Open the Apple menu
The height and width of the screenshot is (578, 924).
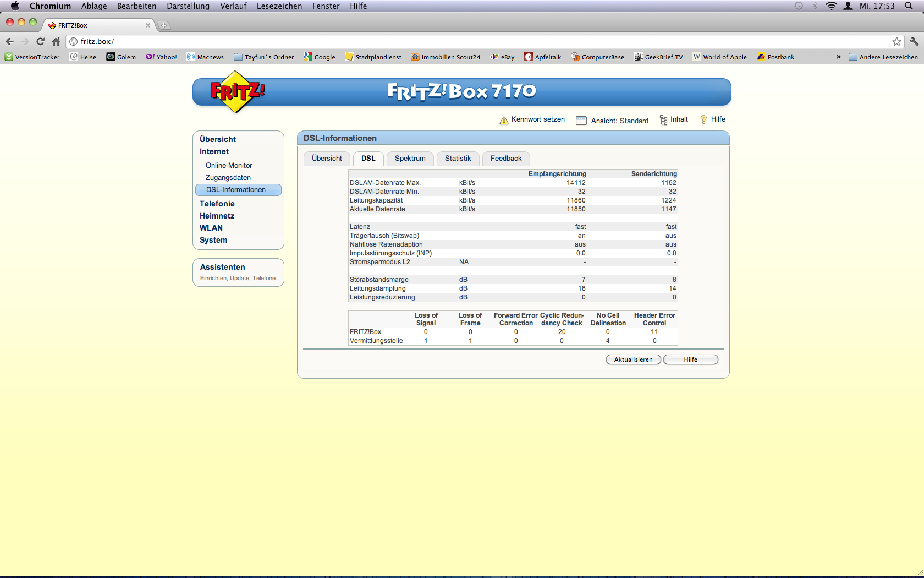[x=15, y=6]
